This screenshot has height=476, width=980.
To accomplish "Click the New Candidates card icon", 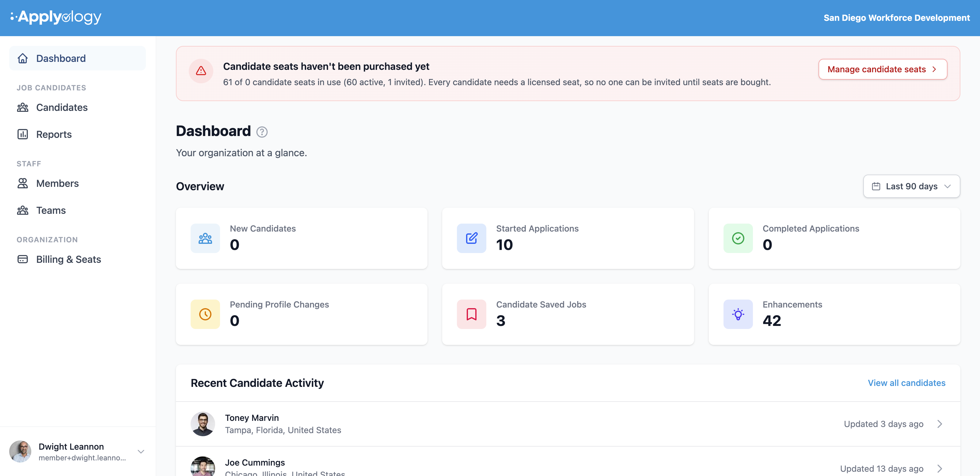I will coord(205,238).
